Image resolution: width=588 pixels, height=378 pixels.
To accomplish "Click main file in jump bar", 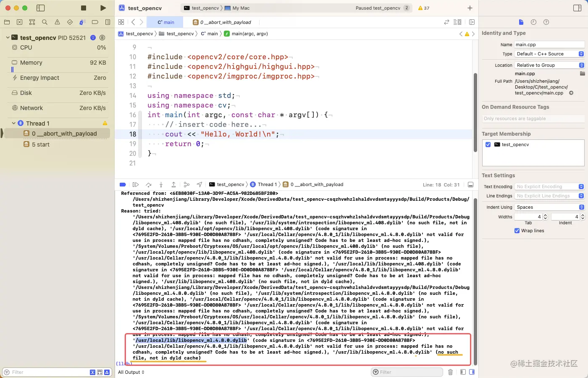I will pos(209,34).
